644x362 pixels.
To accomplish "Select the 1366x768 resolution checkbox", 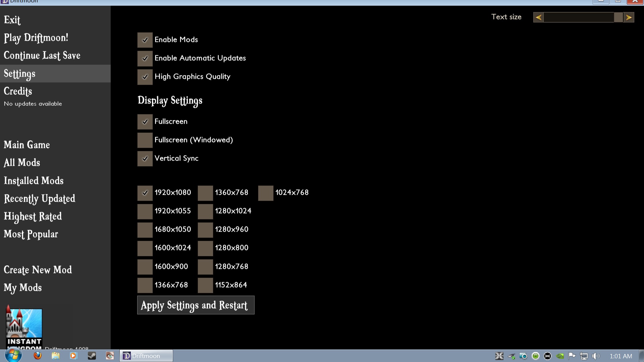I will coord(145,285).
